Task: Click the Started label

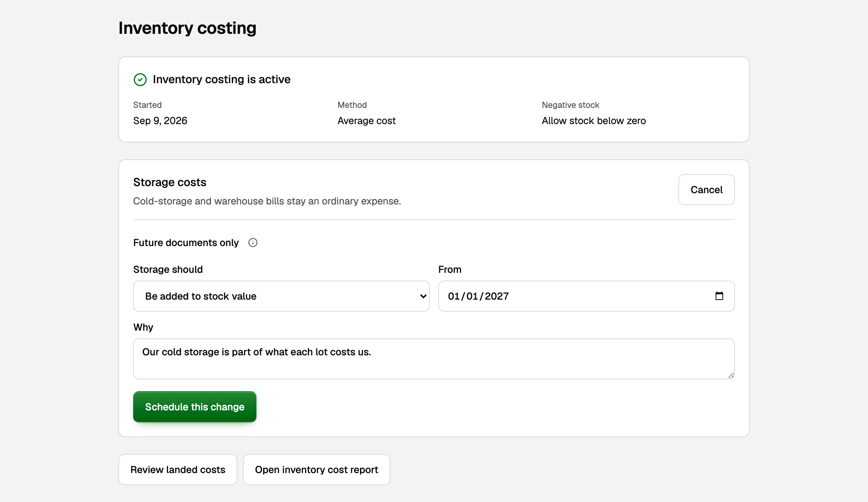Action: pyautogui.click(x=147, y=105)
